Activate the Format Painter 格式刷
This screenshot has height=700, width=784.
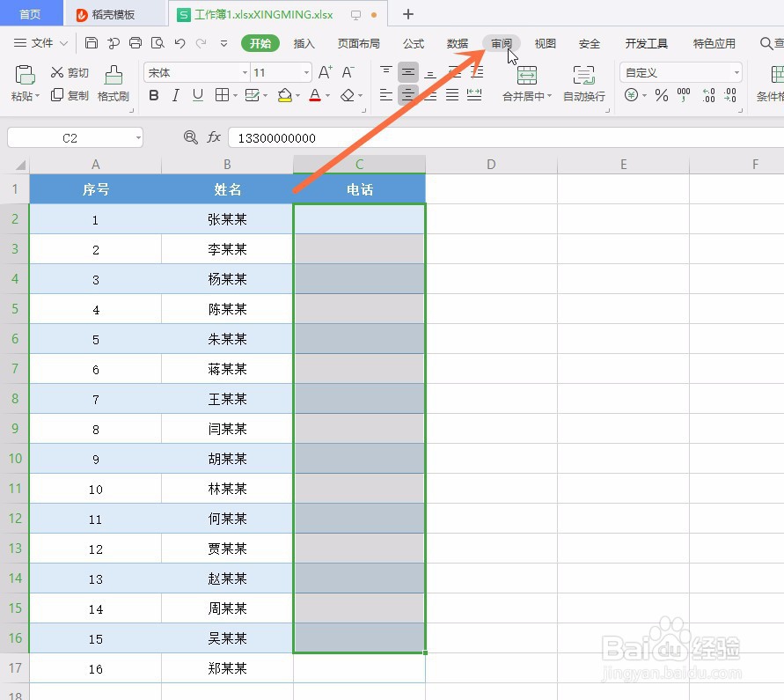point(114,83)
